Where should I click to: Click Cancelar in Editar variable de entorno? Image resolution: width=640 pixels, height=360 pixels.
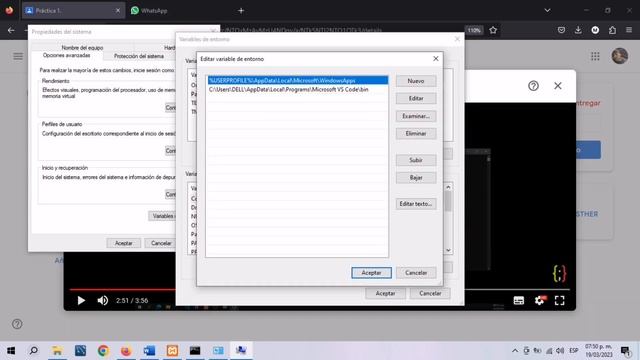tap(416, 273)
